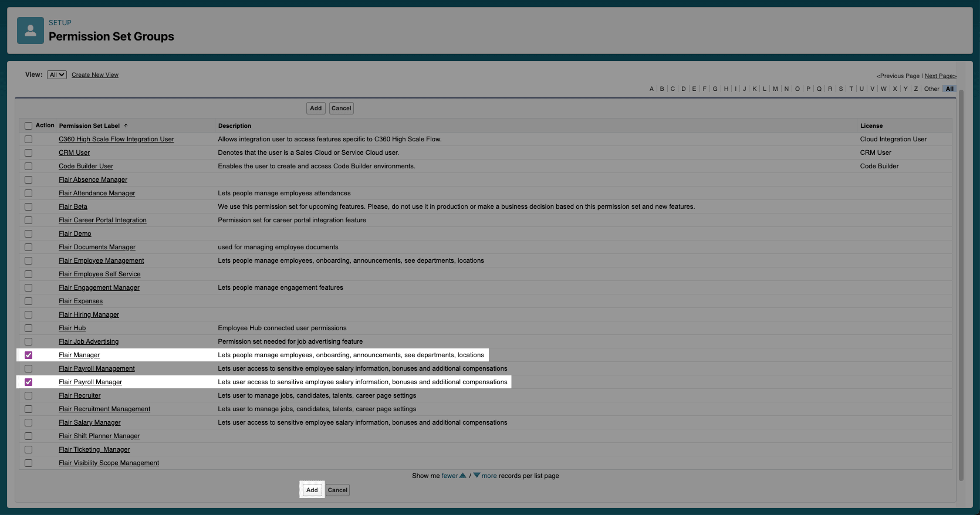
Task: Click the more records down arrow
Action: pos(477,476)
